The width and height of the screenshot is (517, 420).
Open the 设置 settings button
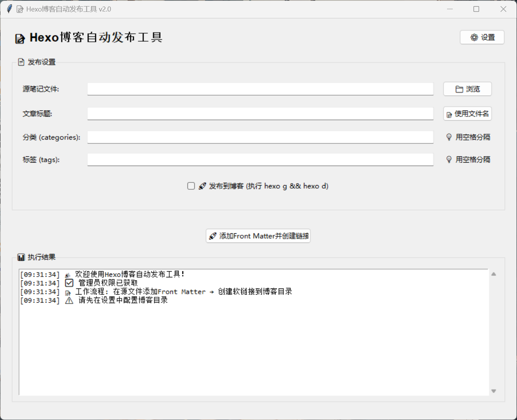point(482,37)
